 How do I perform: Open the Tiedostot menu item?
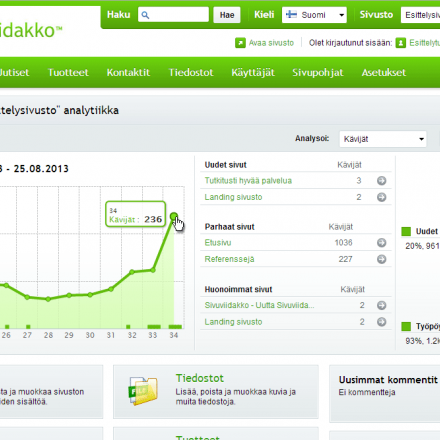[191, 73]
